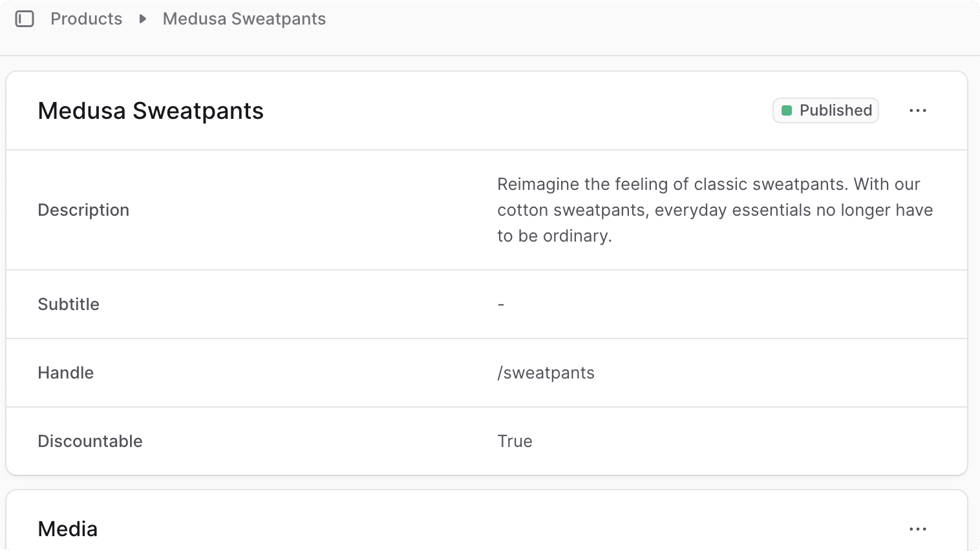Screen dimensions: 980x551
Task: Click the Discountable label
Action: (90, 441)
